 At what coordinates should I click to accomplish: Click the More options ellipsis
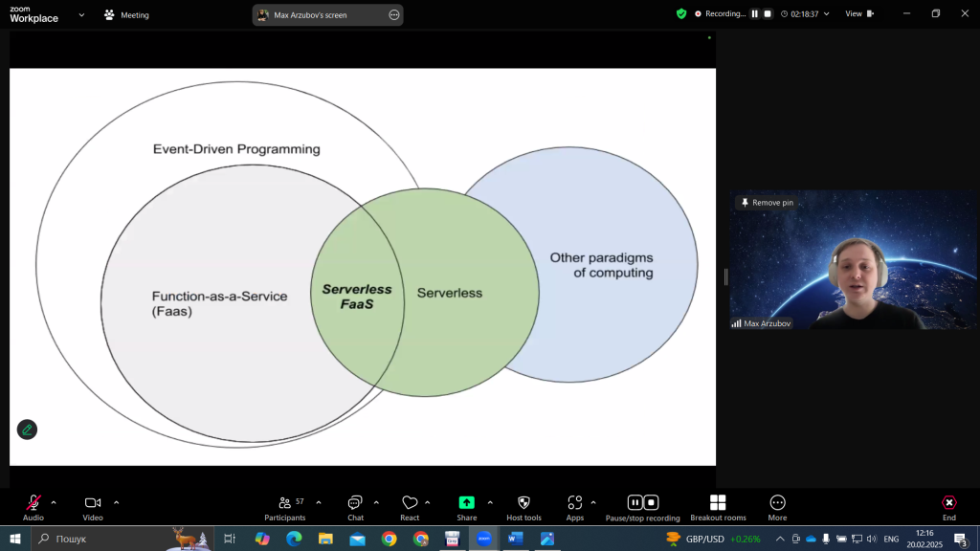(x=777, y=503)
